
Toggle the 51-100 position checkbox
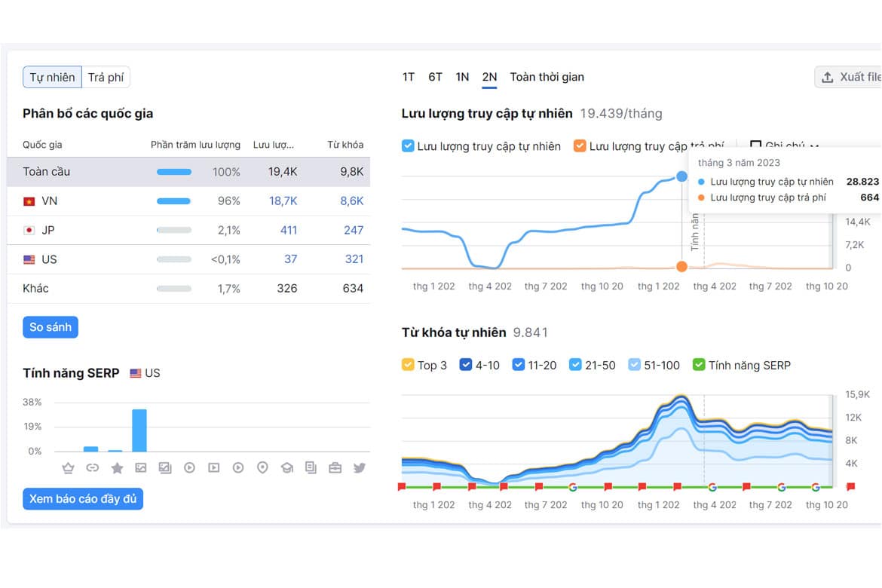coord(634,365)
